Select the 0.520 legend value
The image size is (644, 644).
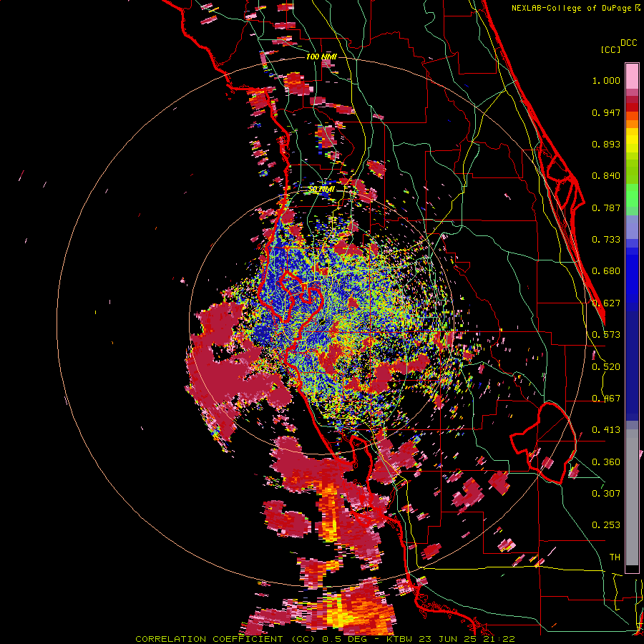606,367
